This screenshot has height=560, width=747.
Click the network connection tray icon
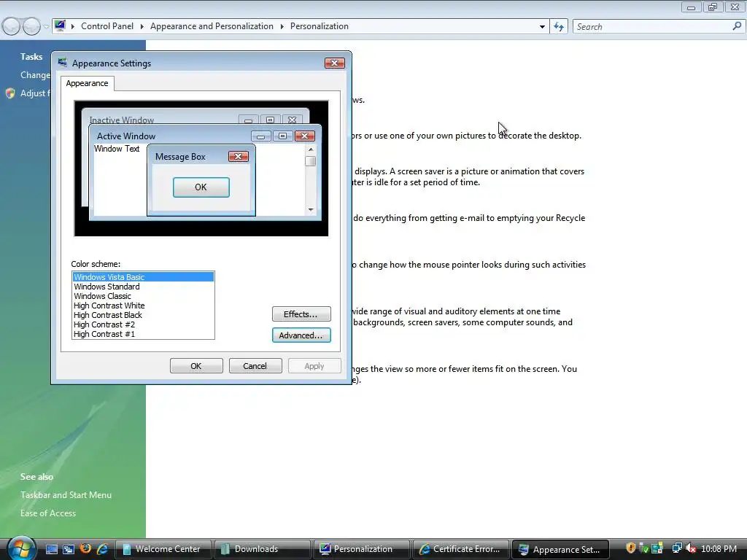[x=676, y=548]
